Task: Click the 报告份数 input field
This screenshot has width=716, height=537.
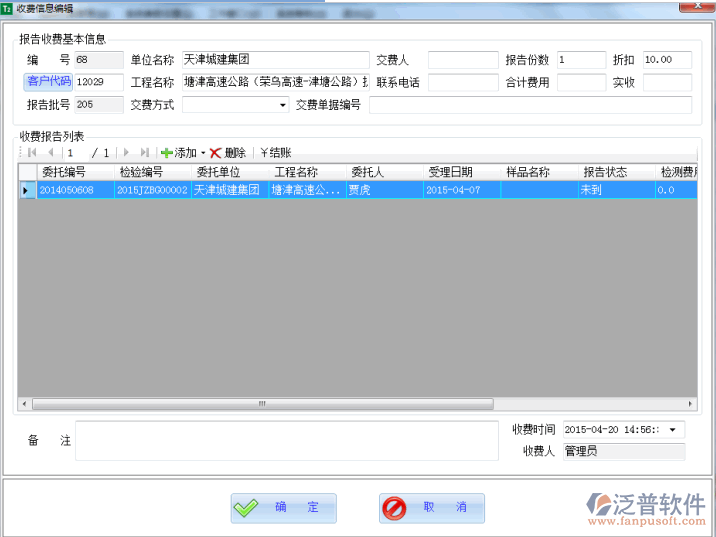Action: [x=582, y=60]
